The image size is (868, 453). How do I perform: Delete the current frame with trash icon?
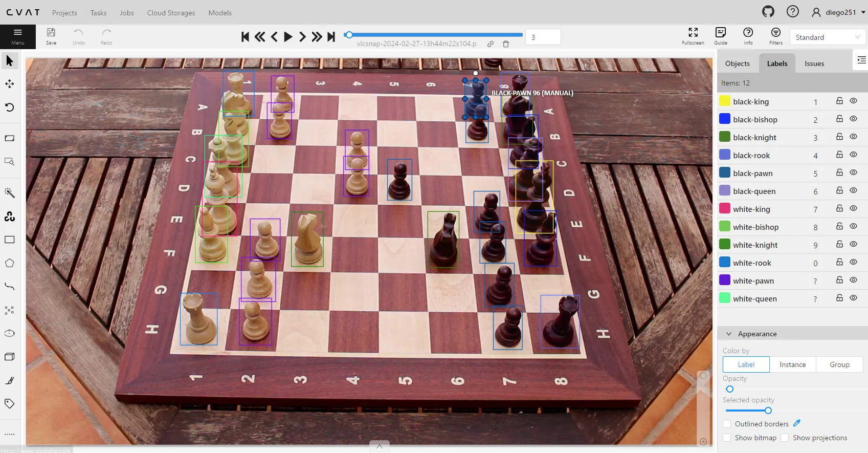pyautogui.click(x=506, y=44)
